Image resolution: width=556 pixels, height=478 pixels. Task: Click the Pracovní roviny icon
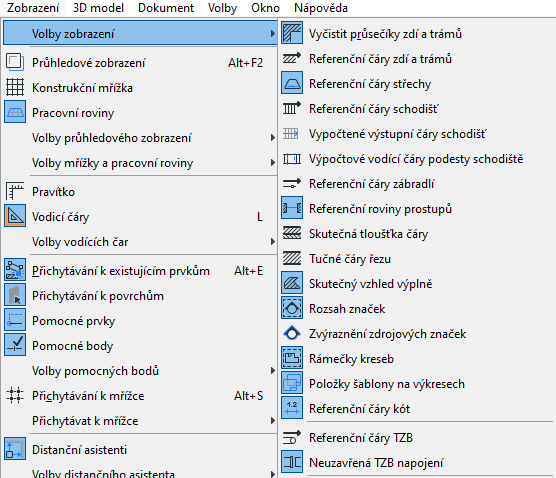15,112
